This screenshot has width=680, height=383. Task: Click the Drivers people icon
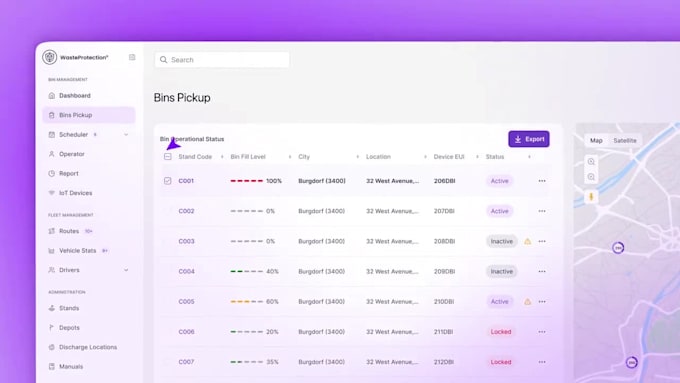[x=52, y=270]
